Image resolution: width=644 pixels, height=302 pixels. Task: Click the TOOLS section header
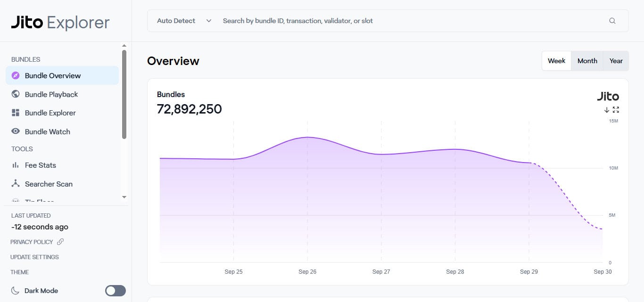click(x=22, y=149)
